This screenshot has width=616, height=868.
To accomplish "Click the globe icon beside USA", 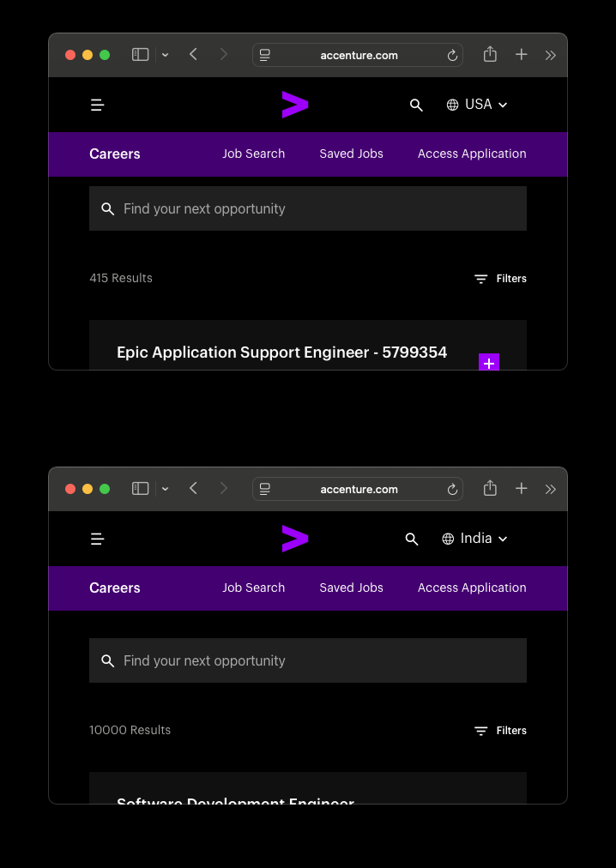I will 453,105.
